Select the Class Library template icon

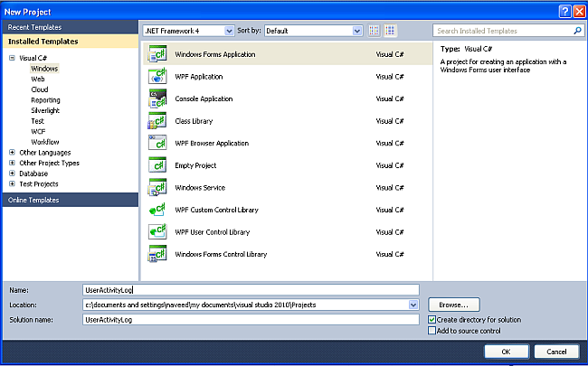tap(157, 120)
